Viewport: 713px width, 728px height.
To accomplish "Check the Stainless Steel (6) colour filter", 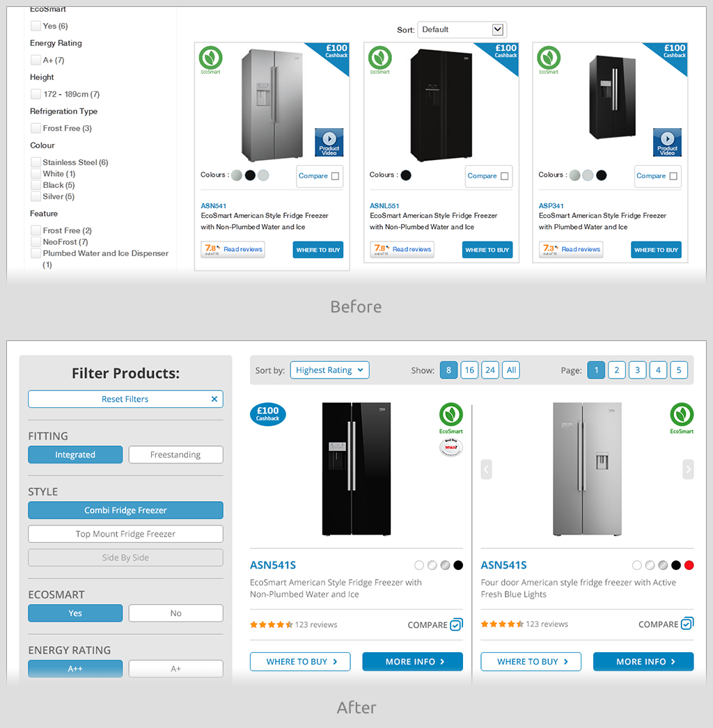I will pyautogui.click(x=36, y=162).
